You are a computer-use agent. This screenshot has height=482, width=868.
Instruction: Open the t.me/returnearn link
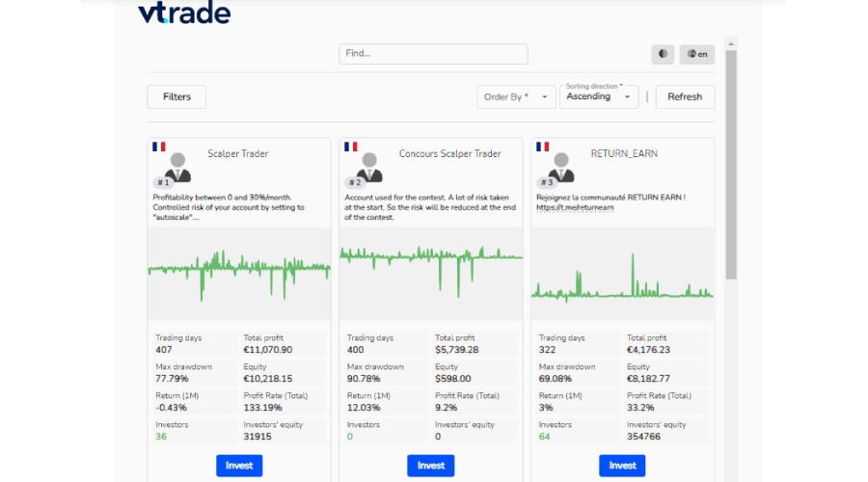pos(575,207)
